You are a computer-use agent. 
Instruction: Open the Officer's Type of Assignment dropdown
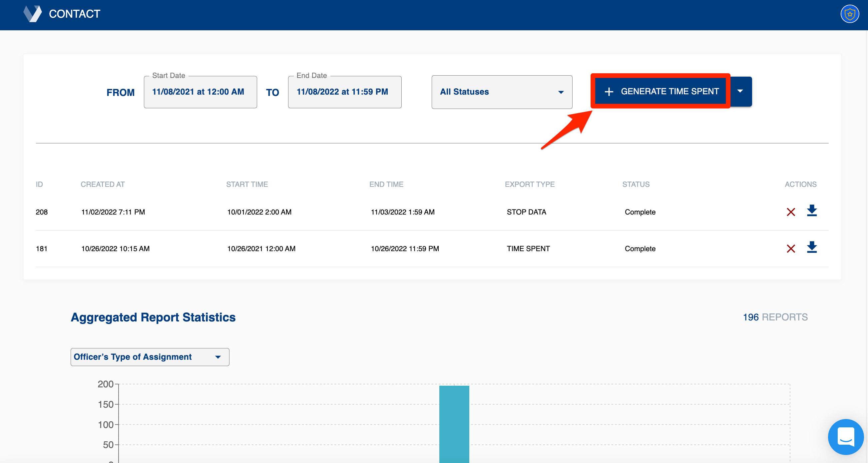(150, 357)
